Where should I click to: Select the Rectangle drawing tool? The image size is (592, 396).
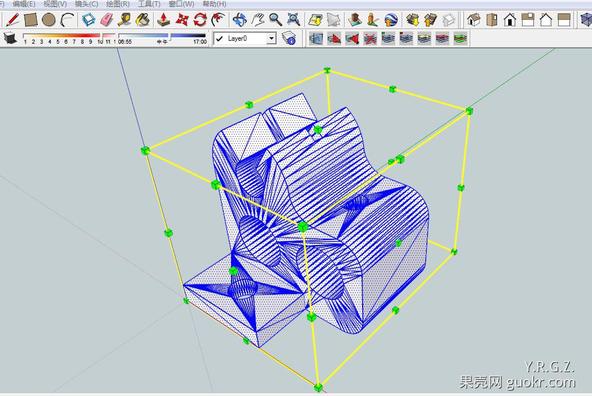(x=31, y=20)
